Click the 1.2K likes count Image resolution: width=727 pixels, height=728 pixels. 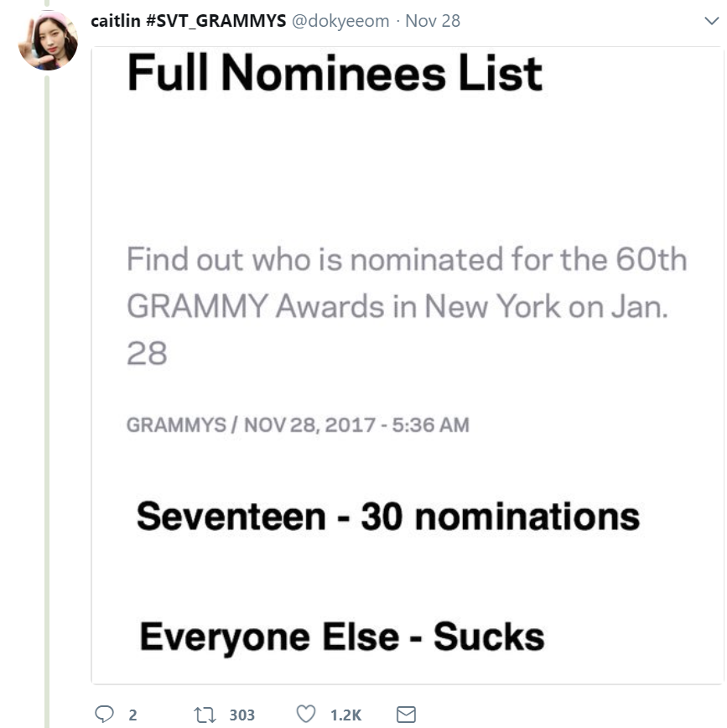click(x=345, y=715)
